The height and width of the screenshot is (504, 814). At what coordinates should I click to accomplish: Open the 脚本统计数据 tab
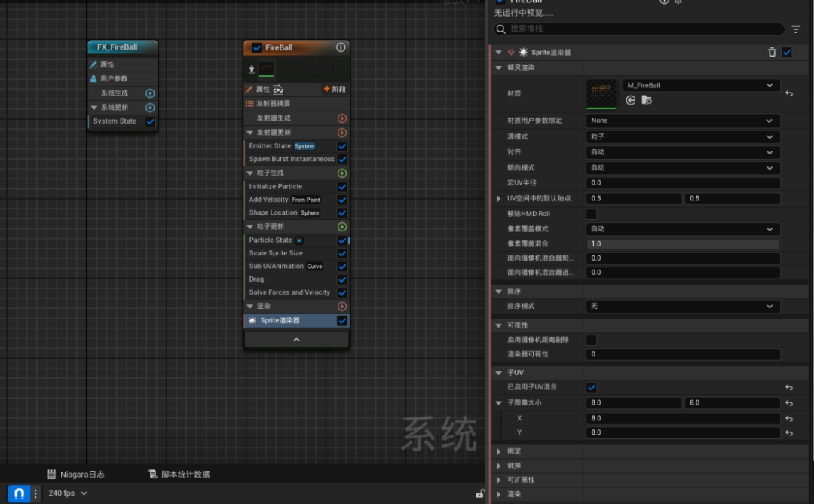(179, 474)
